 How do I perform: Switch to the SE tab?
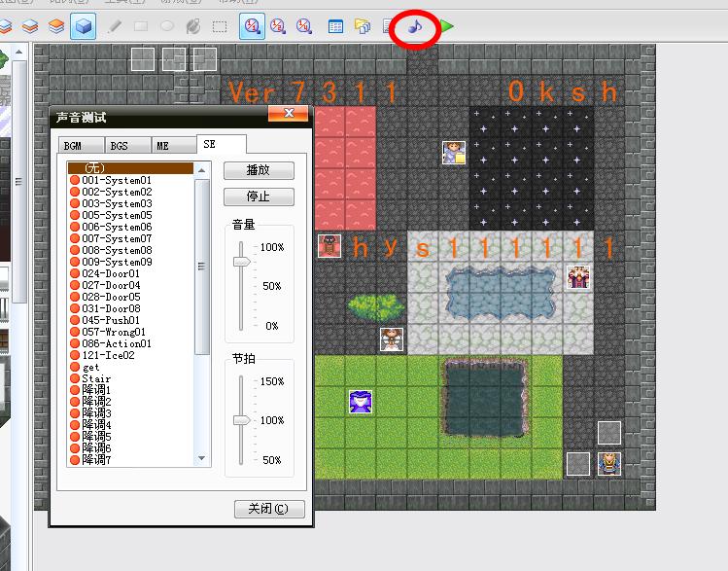click(222, 144)
